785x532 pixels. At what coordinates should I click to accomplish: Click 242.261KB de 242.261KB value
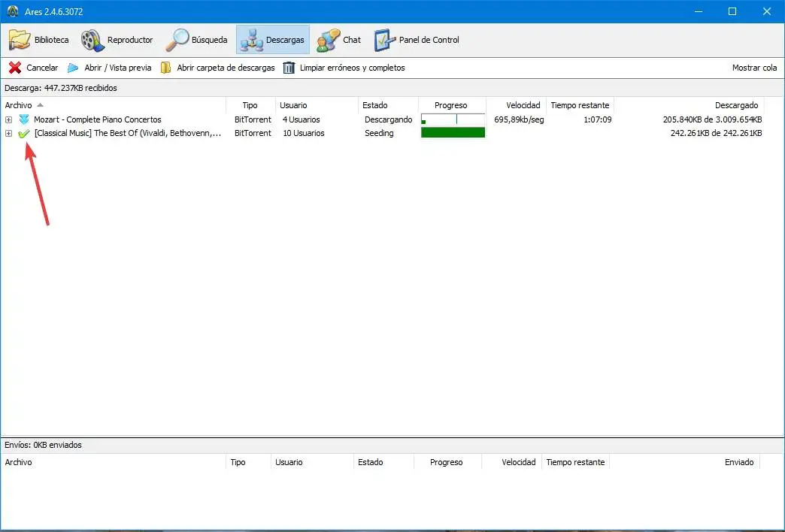pyautogui.click(x=717, y=133)
